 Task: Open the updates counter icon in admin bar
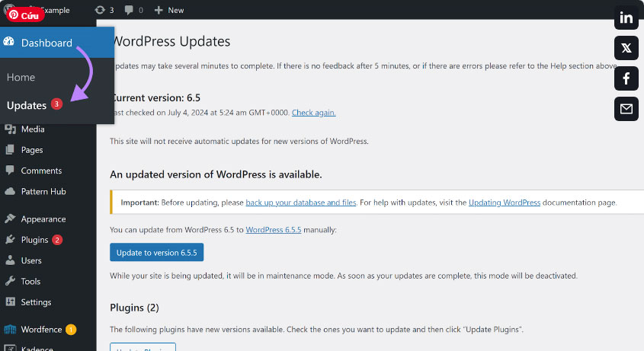tap(100, 10)
